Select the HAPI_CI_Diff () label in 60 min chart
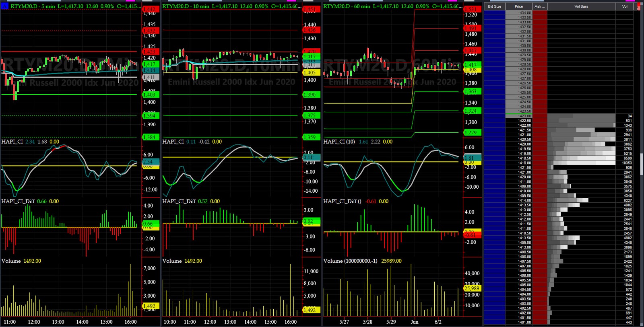 [x=342, y=201]
